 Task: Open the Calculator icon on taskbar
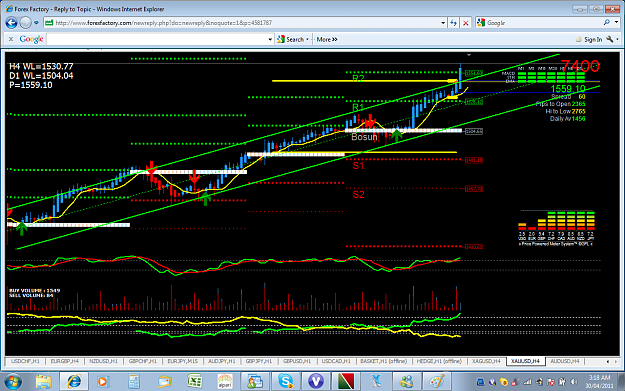pyautogui.click(x=134, y=382)
